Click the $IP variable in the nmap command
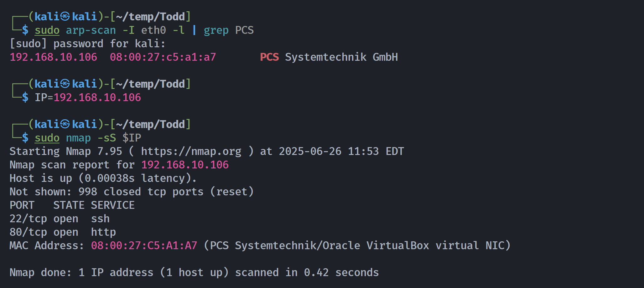This screenshot has height=288, width=644. pos(132,138)
